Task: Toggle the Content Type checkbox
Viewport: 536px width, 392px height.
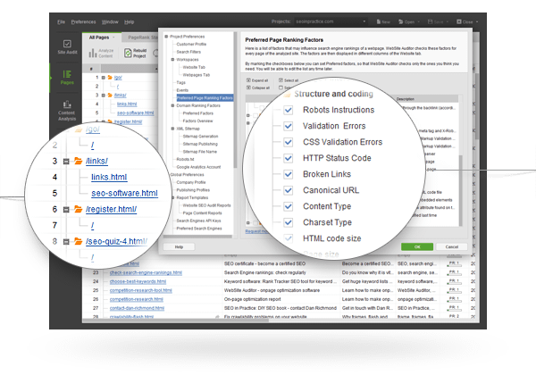Action: (x=289, y=206)
